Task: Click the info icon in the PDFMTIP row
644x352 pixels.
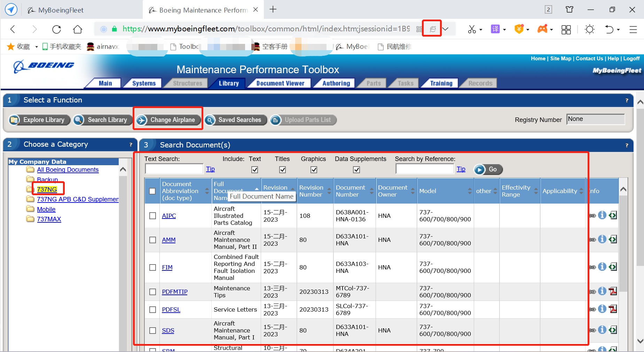Action: tap(602, 291)
